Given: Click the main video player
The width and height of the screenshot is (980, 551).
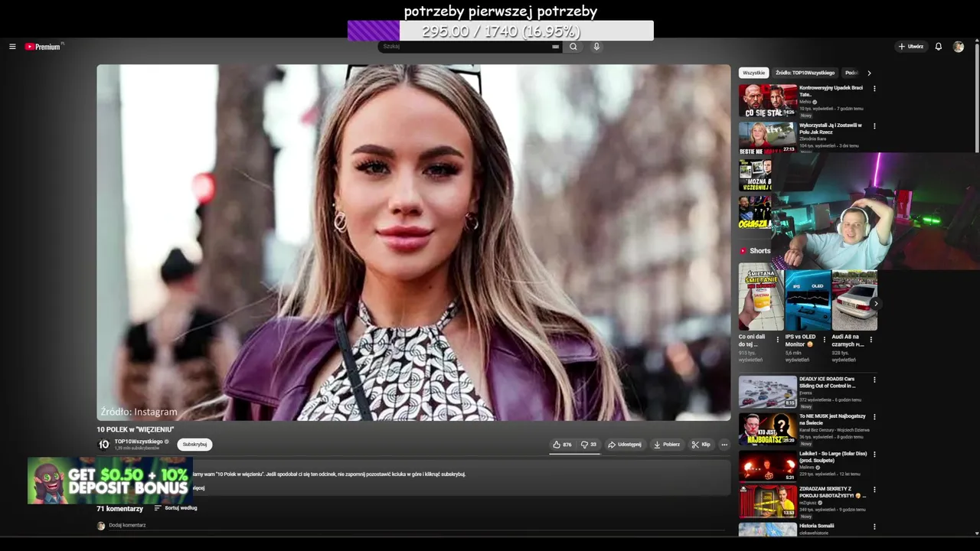Looking at the screenshot, I should (x=413, y=243).
